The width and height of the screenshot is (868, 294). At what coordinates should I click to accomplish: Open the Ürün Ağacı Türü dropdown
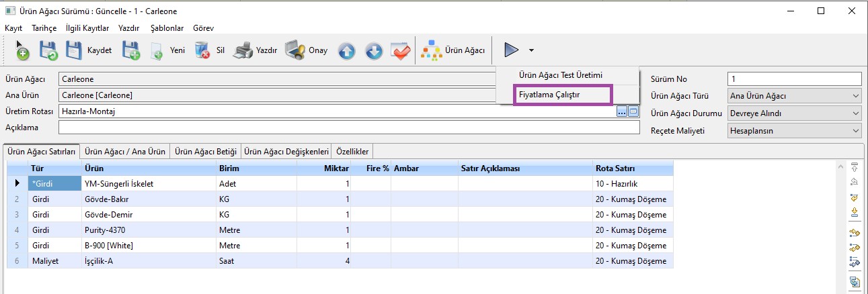[794, 96]
